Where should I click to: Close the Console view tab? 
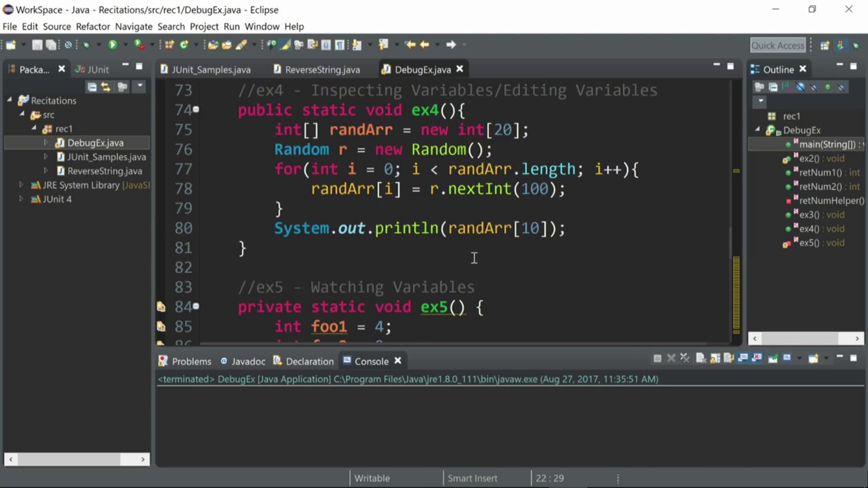(398, 361)
